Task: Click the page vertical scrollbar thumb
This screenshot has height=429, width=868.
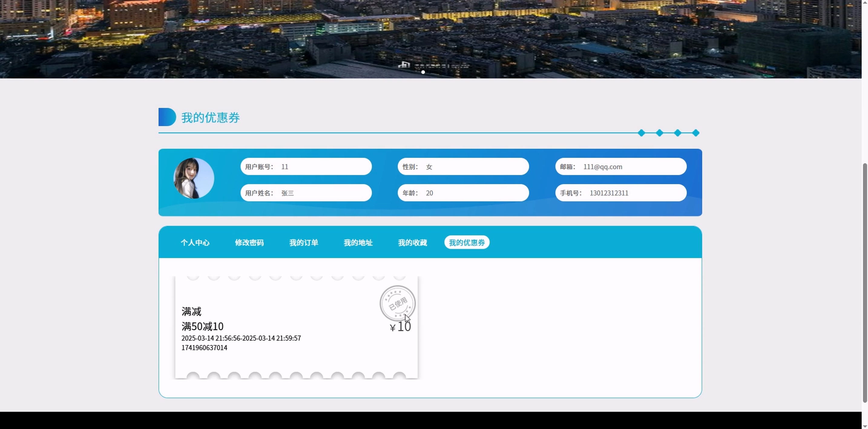Action: 865,283
